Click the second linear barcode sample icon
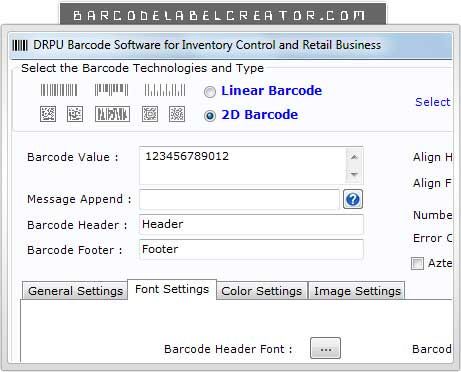This screenshot has height=372, width=461. [111, 90]
